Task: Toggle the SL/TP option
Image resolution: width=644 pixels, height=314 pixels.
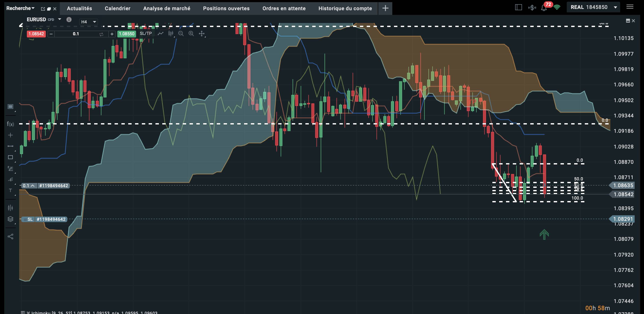Action: coord(146,33)
